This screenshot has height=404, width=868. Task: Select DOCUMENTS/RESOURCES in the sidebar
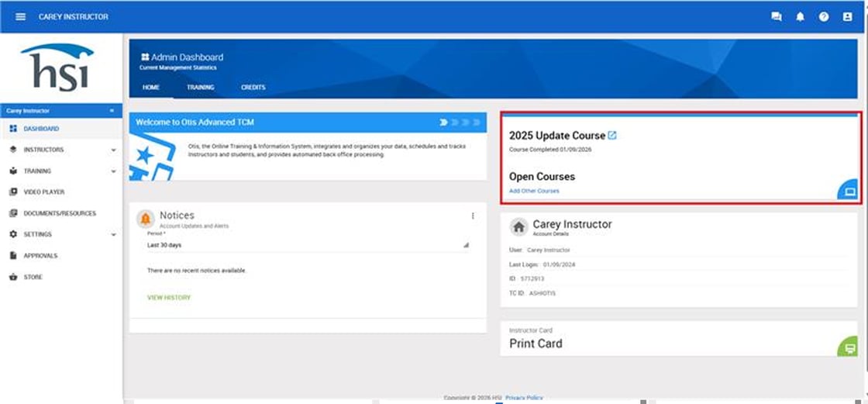coord(60,213)
